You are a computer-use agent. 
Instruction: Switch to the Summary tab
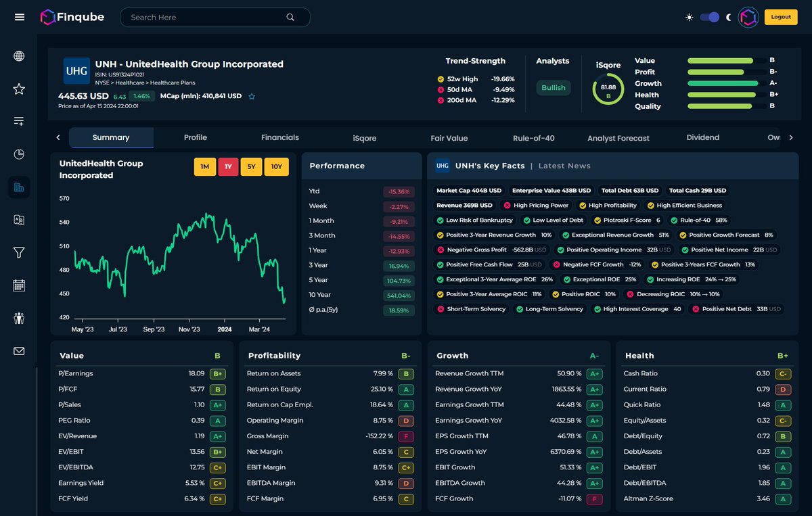tap(111, 137)
